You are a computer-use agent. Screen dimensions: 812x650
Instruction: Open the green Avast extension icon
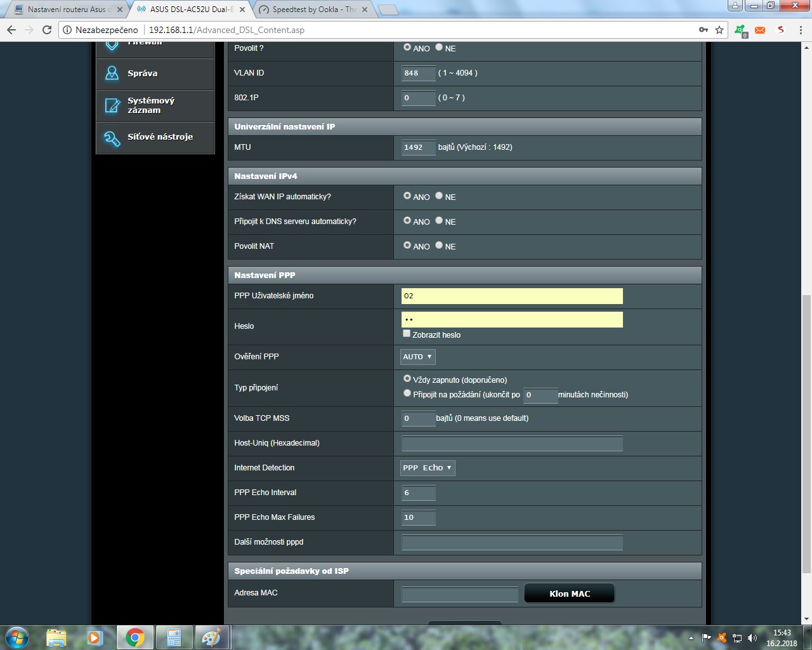(x=740, y=30)
